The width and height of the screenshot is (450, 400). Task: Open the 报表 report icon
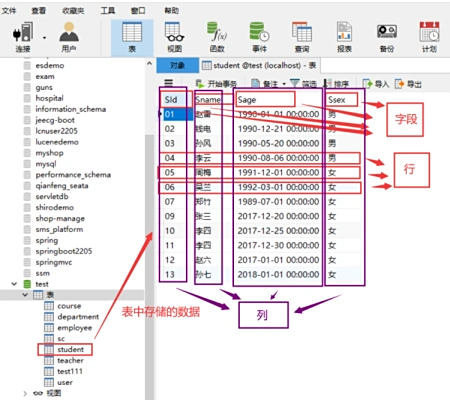[344, 37]
